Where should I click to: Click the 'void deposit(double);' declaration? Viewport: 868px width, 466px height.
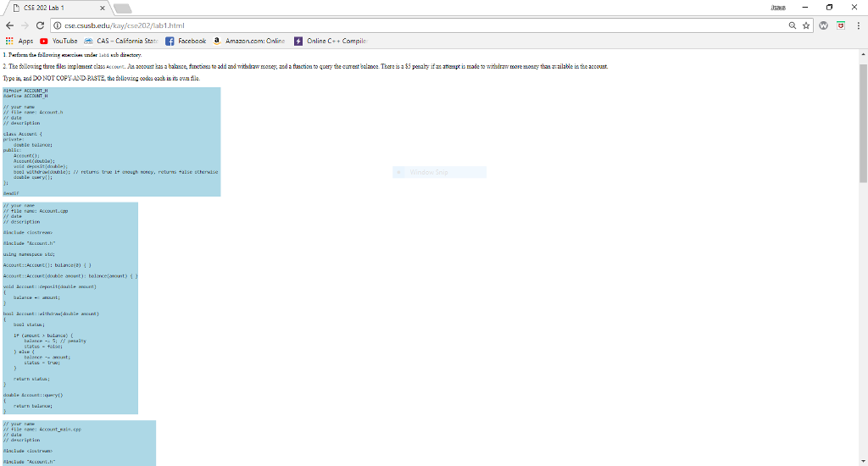pos(41,167)
